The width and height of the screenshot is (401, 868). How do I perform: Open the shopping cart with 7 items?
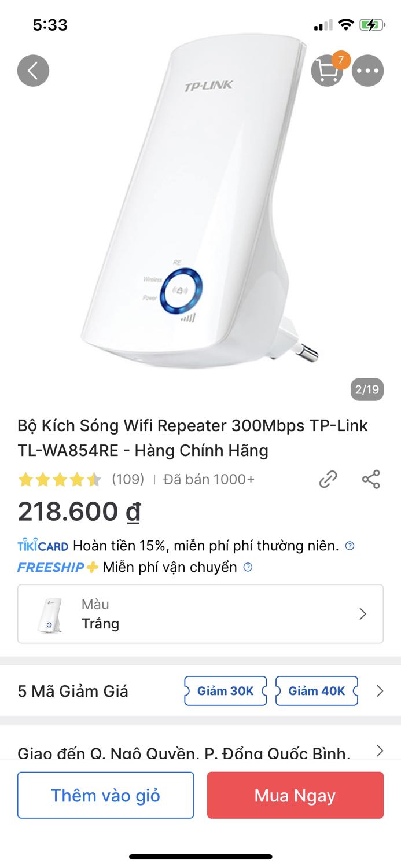click(x=327, y=70)
